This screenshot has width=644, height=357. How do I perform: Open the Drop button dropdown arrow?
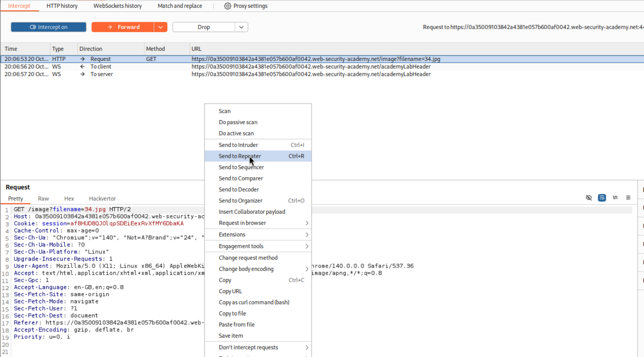click(x=241, y=27)
